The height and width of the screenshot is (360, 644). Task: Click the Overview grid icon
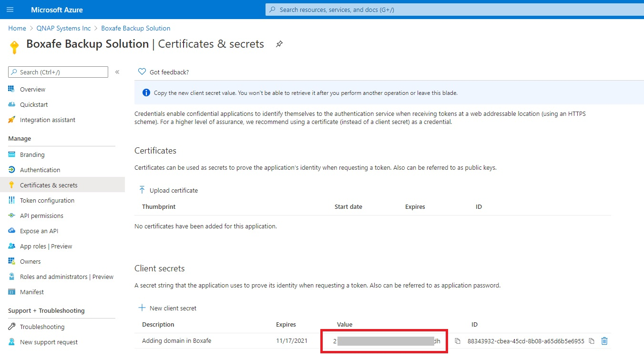11,89
